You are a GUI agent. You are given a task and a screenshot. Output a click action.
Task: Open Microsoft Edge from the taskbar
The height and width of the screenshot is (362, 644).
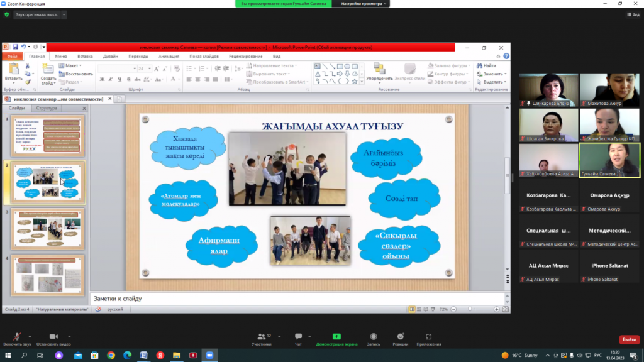pyautogui.click(x=127, y=356)
